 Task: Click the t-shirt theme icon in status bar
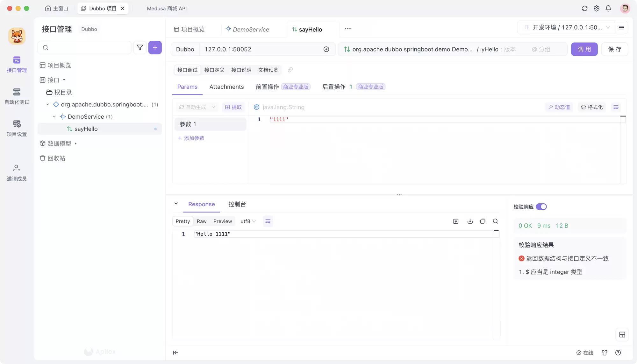(605, 353)
